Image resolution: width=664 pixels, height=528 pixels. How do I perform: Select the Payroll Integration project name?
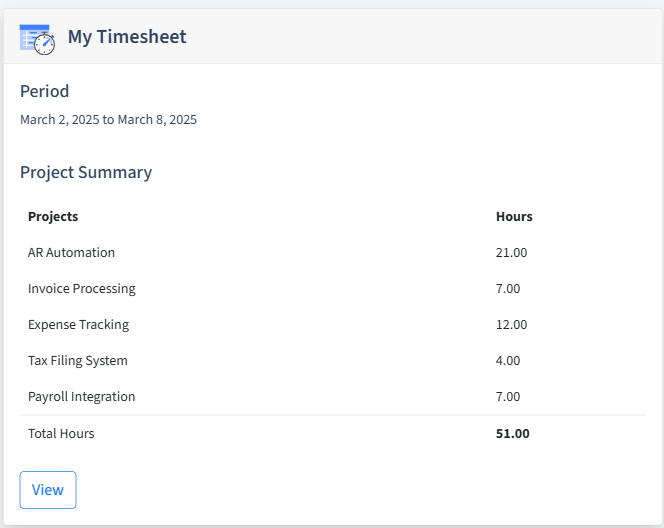click(81, 396)
